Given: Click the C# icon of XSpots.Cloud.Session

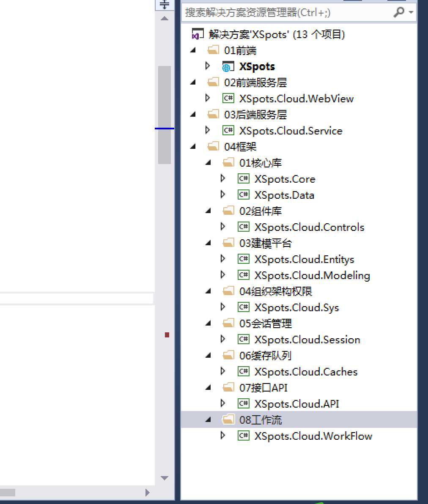Looking at the screenshot, I should [x=244, y=340].
